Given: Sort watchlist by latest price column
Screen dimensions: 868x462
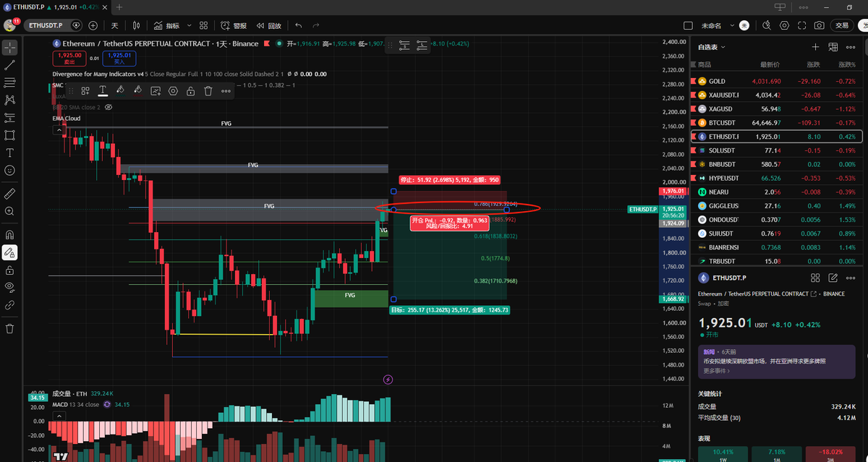Looking at the screenshot, I should tap(772, 65).
